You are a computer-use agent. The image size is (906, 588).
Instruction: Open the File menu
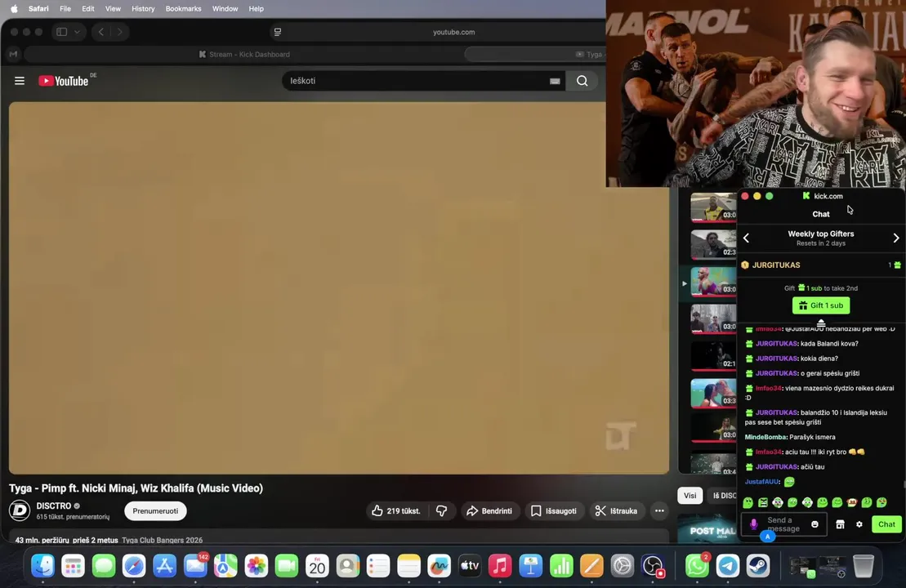click(65, 9)
